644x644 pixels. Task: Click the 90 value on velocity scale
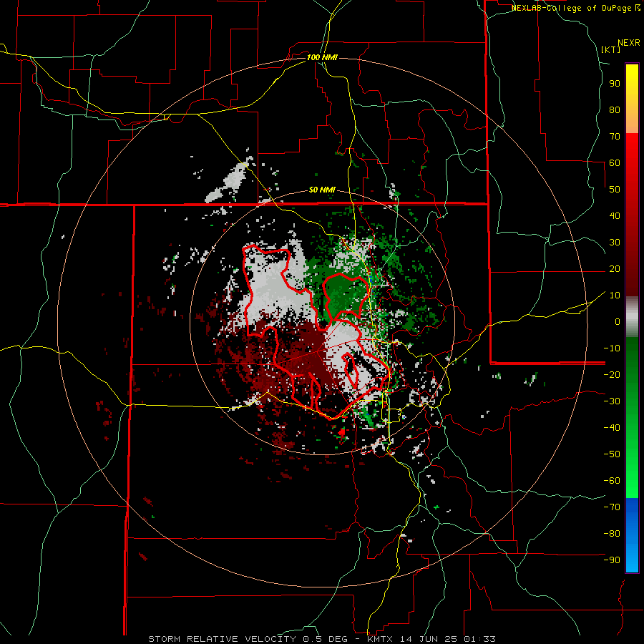615,84
